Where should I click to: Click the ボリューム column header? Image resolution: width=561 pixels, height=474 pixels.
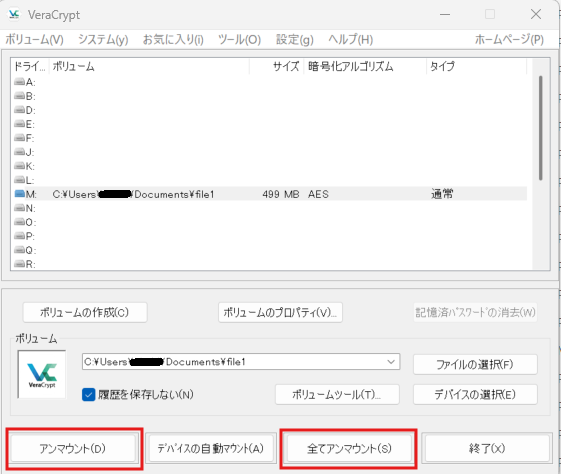pyautogui.click(x=149, y=67)
